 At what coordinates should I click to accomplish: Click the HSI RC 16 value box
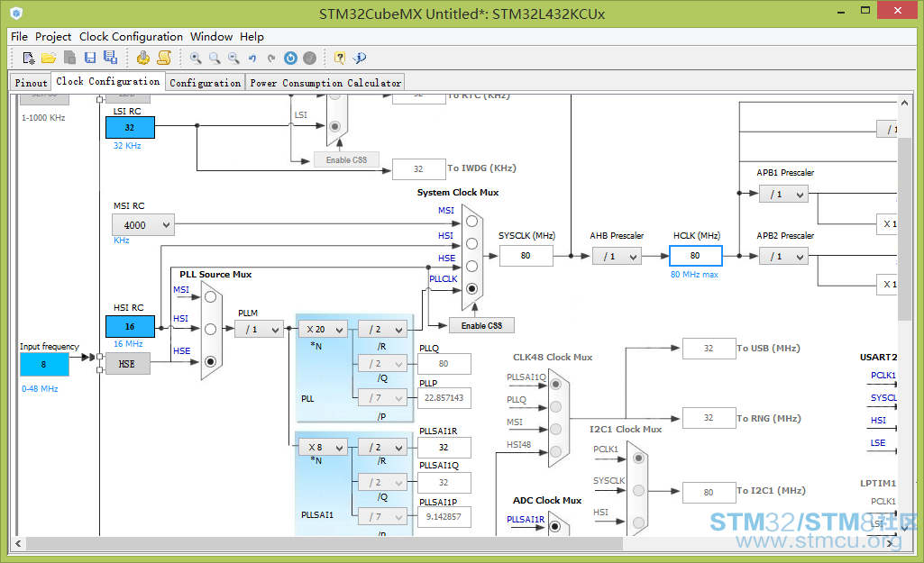(130, 326)
